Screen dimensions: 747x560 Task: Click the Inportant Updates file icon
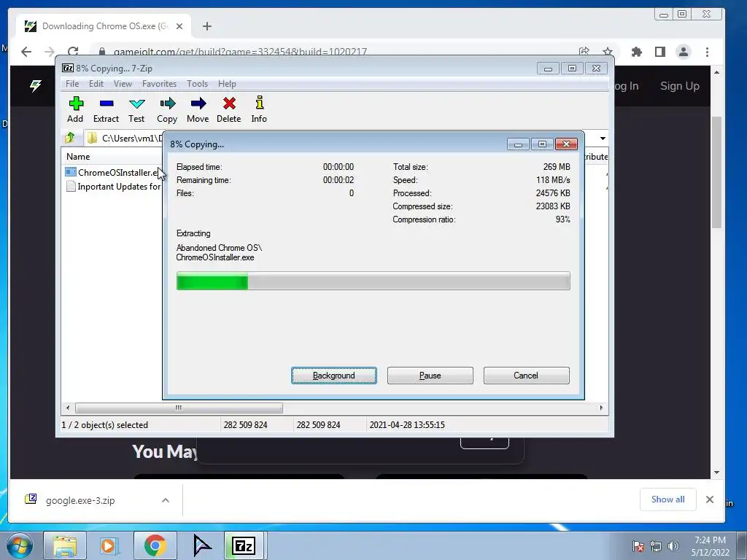(x=71, y=186)
